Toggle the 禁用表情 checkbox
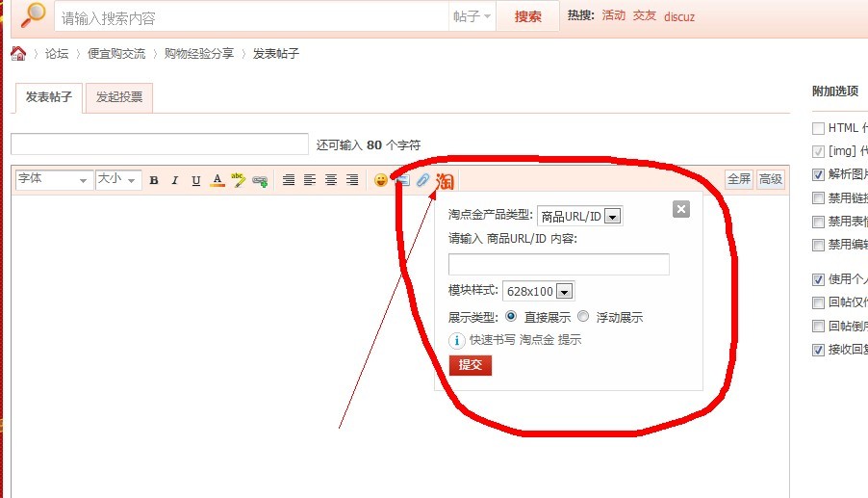The height and width of the screenshot is (498, 868). click(x=818, y=222)
